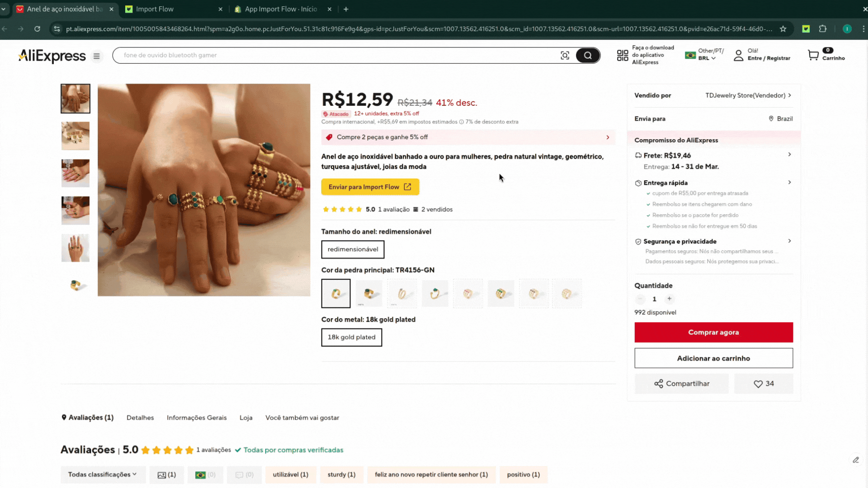Open image search with the camera icon
868x488 pixels.
(x=565, y=55)
